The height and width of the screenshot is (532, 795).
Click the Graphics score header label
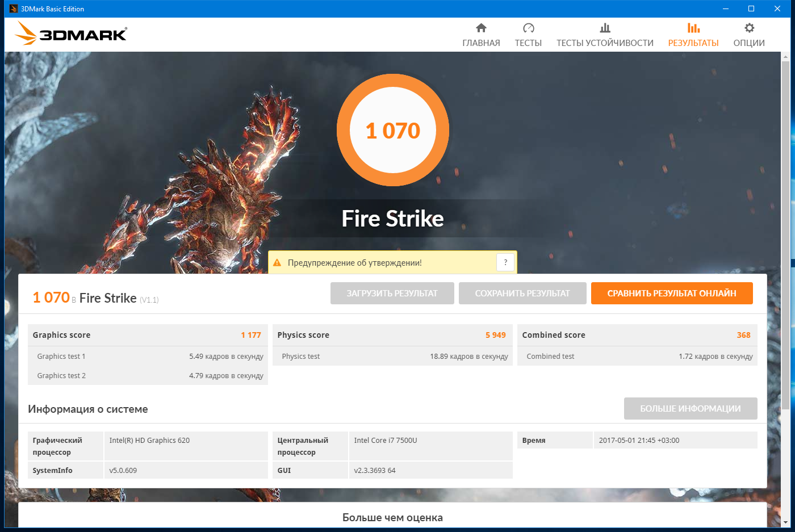[61, 335]
